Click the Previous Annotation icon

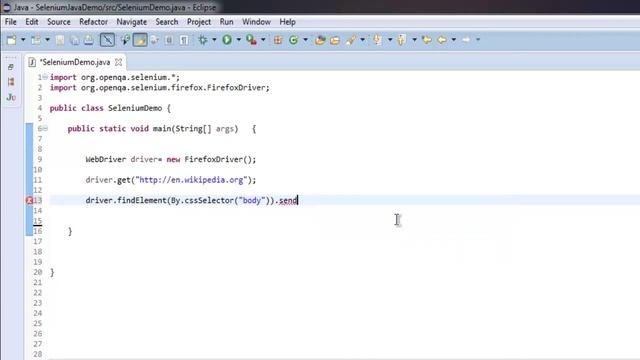402,40
